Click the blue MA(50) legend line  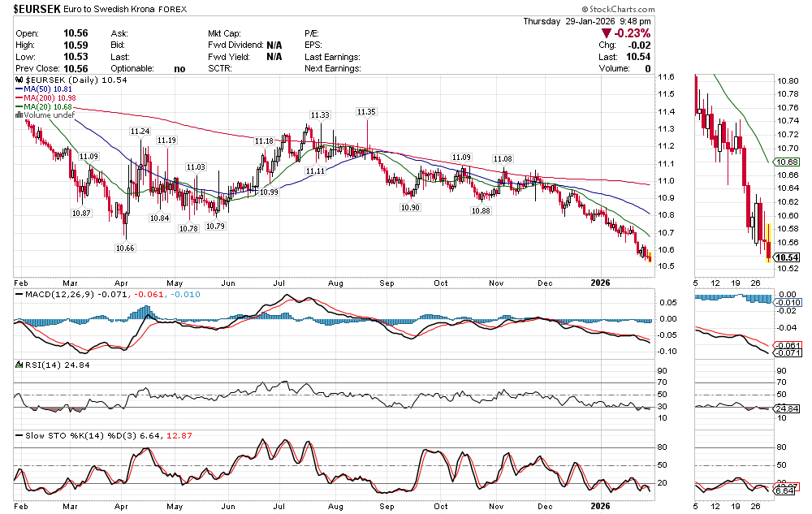[x=19, y=90]
